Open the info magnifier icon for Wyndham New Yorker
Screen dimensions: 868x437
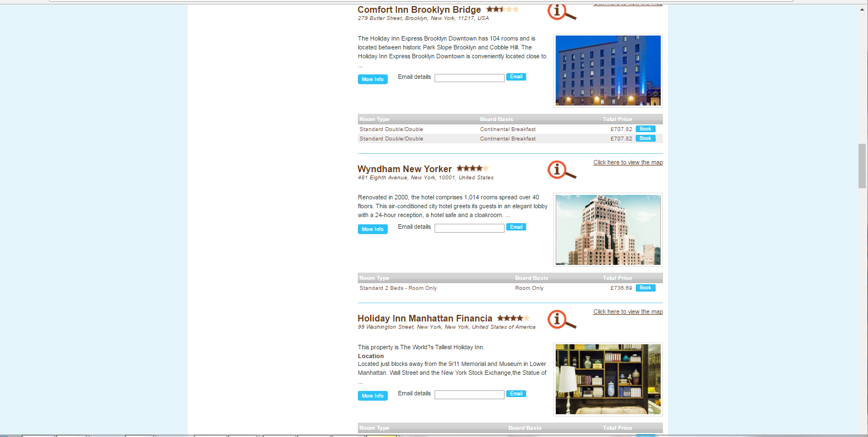coord(562,170)
